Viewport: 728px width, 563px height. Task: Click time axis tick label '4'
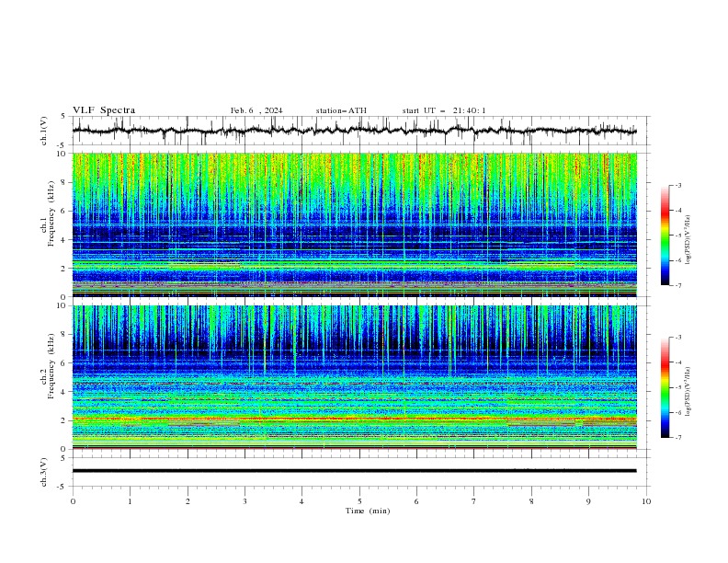pos(301,501)
